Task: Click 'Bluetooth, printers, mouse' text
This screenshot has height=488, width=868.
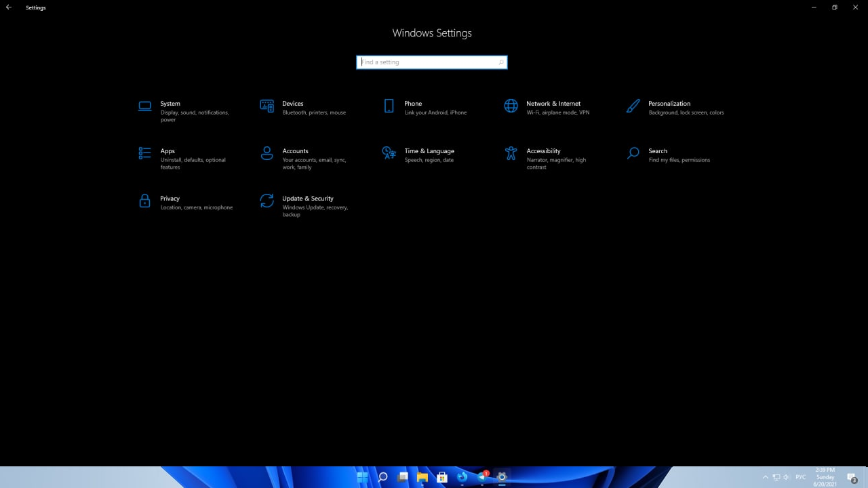Action: (314, 113)
